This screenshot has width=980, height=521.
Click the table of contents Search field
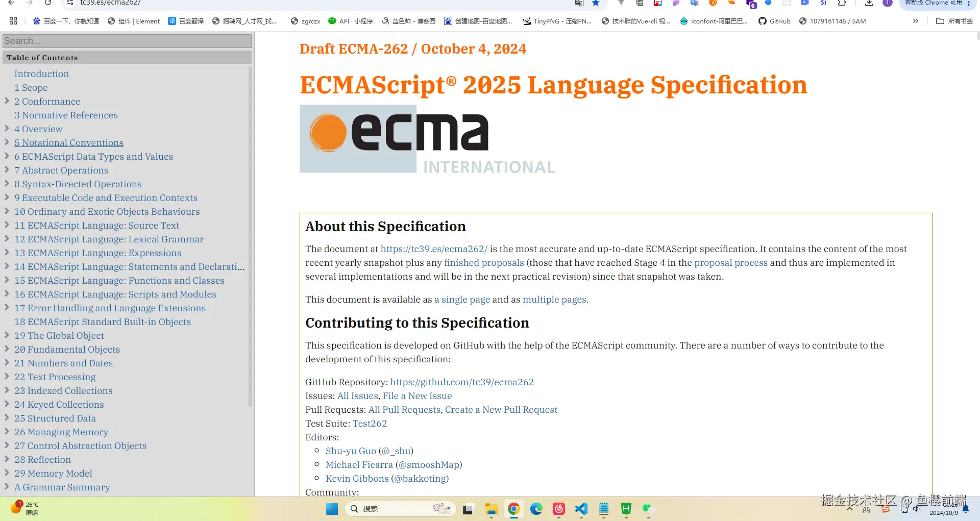(127, 41)
